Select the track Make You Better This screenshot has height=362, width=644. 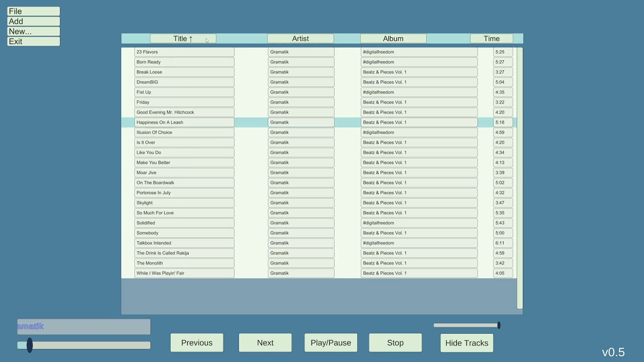(x=184, y=162)
